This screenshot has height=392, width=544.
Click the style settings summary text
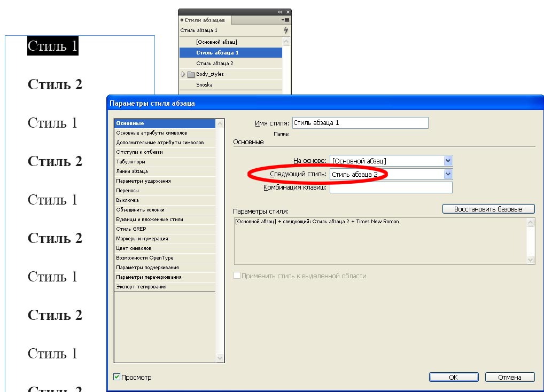[317, 222]
